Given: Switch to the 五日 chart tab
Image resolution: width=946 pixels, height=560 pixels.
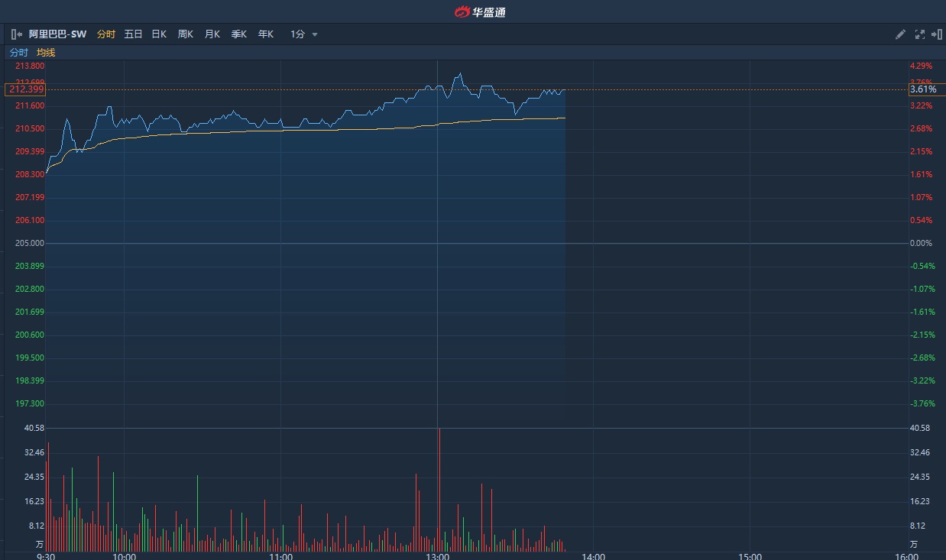Looking at the screenshot, I should pyautogui.click(x=133, y=34).
